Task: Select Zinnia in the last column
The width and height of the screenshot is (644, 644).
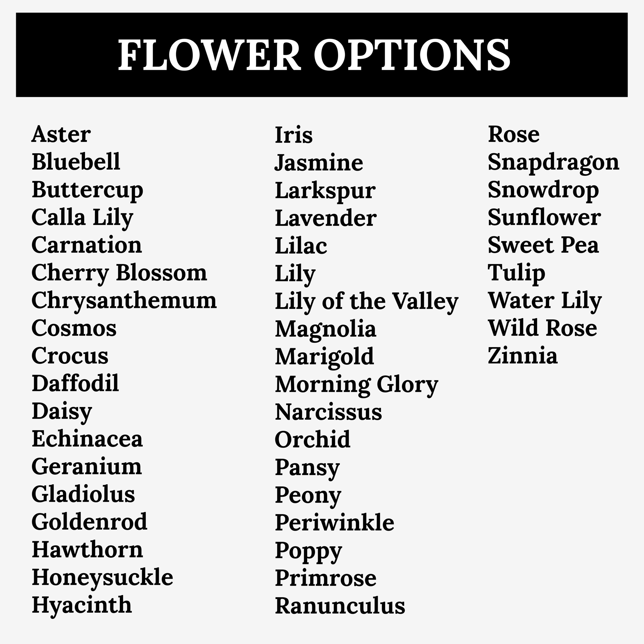Action: click(x=522, y=356)
